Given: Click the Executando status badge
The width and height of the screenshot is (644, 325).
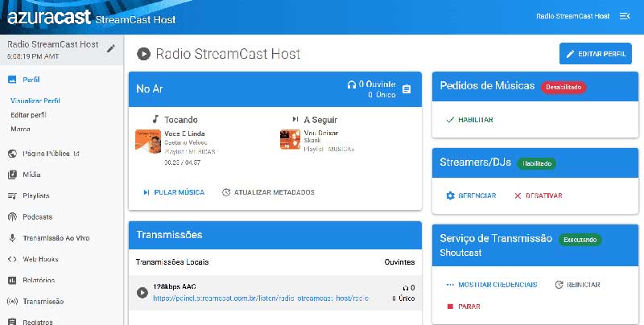Looking at the screenshot, I should point(580,240).
